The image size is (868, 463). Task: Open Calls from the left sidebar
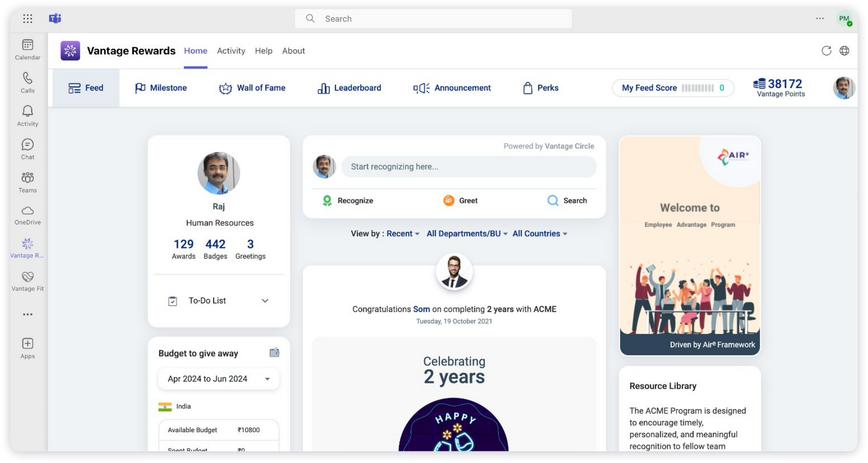pyautogui.click(x=27, y=82)
